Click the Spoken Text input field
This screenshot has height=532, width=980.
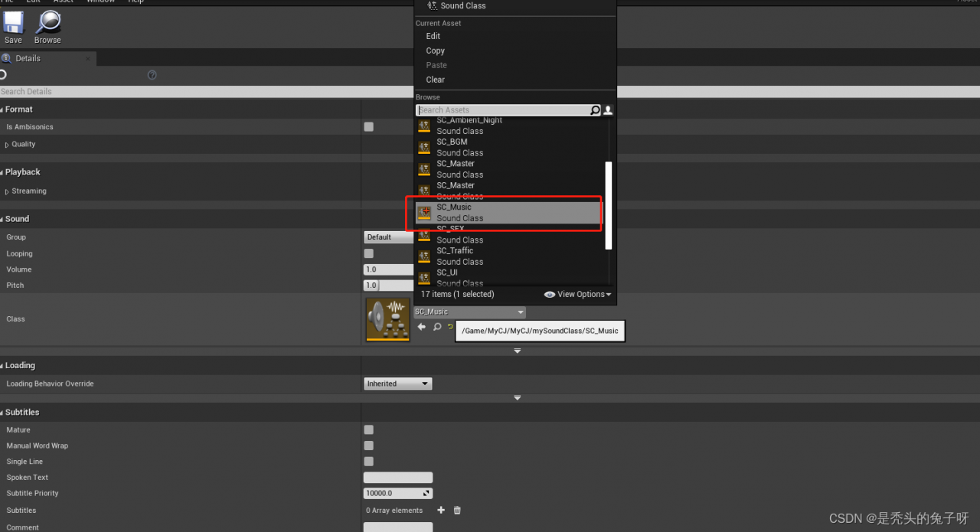tap(398, 478)
